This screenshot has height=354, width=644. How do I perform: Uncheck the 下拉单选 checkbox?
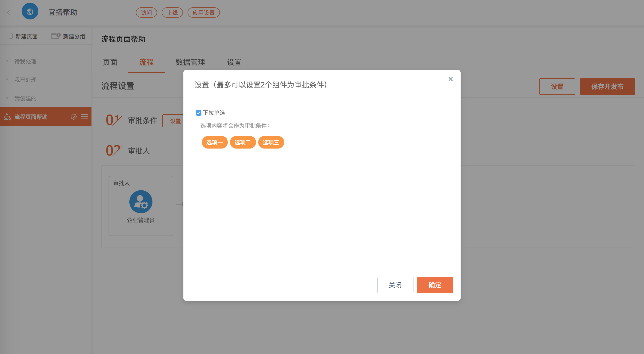click(198, 113)
